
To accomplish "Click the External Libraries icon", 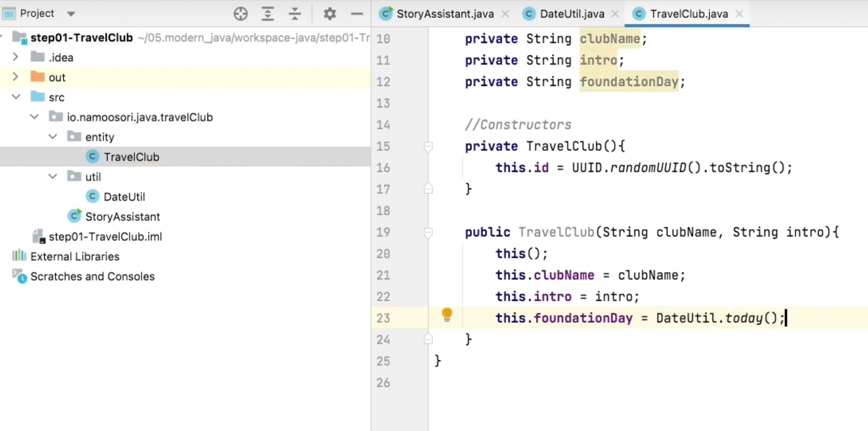I will point(19,255).
